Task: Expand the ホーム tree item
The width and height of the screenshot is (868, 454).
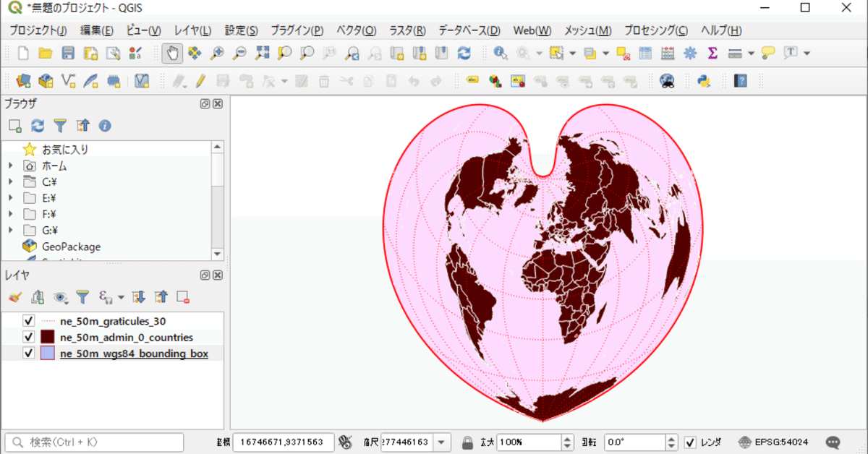Action: click(x=10, y=166)
